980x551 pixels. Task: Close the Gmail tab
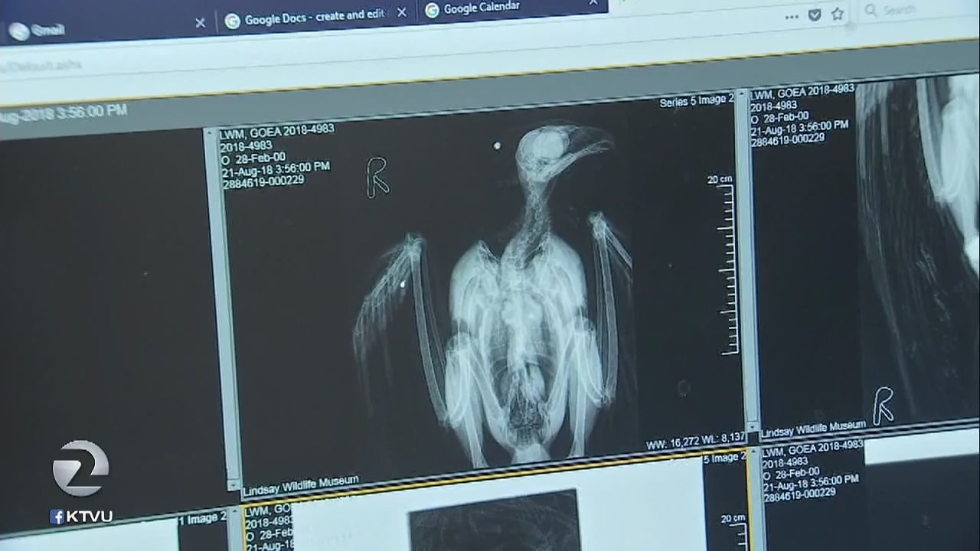point(200,23)
